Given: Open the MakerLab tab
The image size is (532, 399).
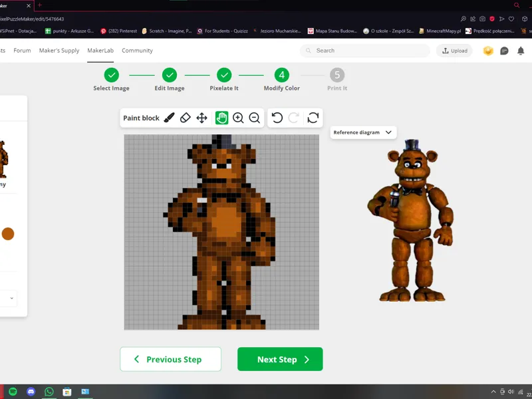Looking at the screenshot, I should (100, 51).
